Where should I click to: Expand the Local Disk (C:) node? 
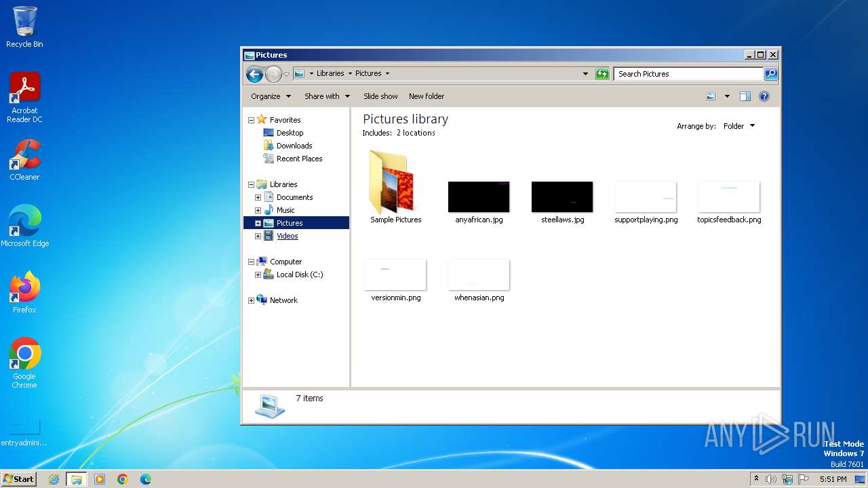[258, 274]
